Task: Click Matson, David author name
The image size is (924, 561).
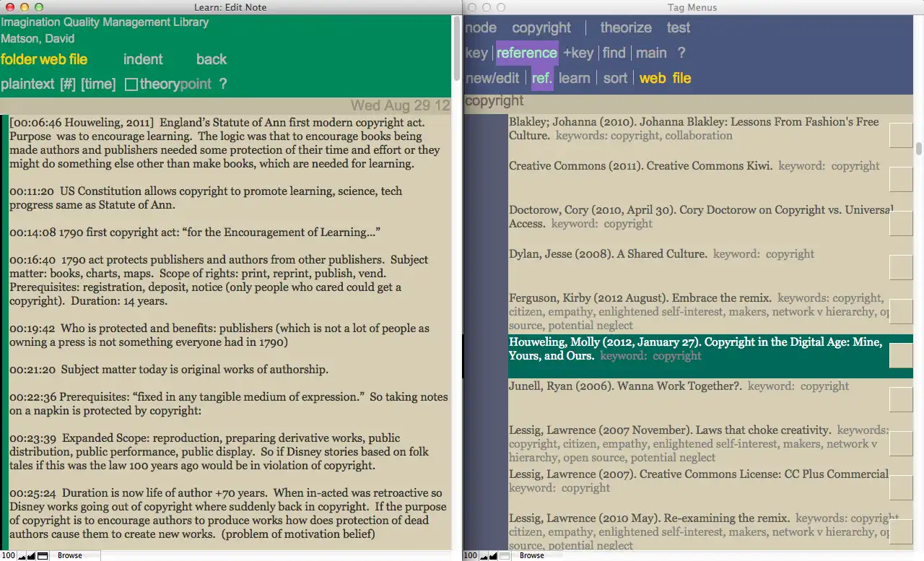Action: (38, 38)
